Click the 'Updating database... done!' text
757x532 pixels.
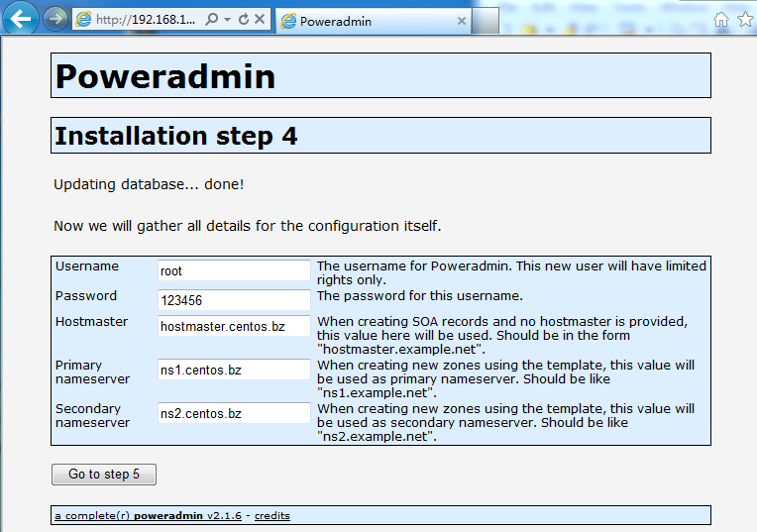coord(149,184)
